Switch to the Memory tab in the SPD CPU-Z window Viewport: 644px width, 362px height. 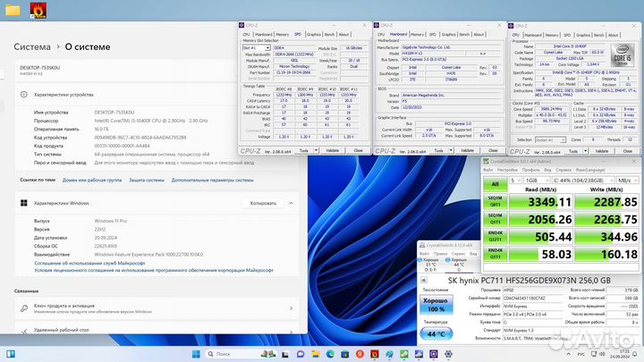click(x=282, y=35)
